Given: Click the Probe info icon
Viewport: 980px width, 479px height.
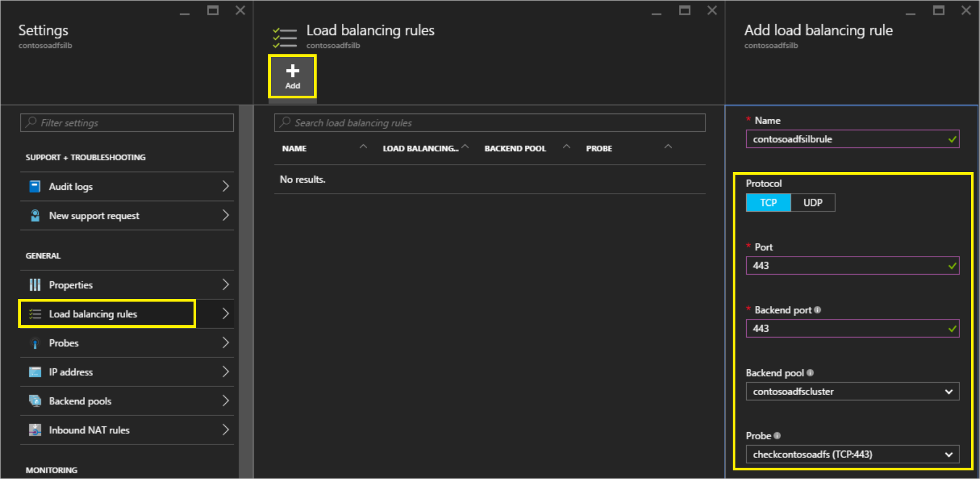Looking at the screenshot, I should (x=777, y=435).
